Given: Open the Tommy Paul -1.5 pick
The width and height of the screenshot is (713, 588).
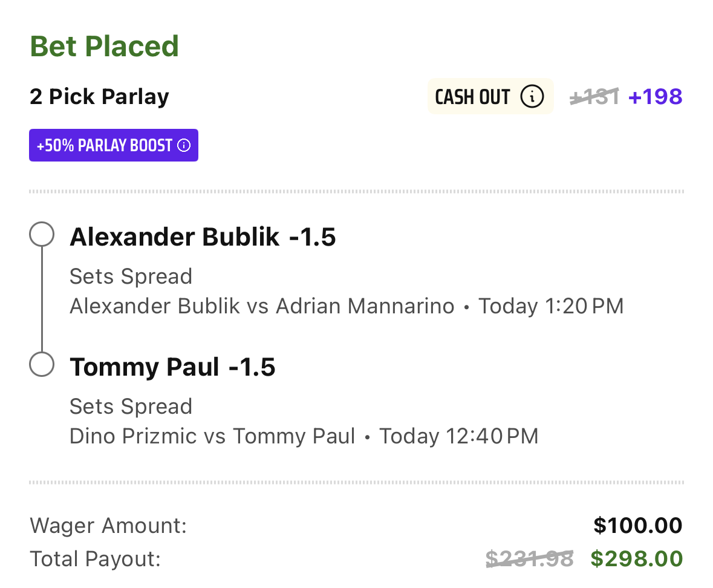Looking at the screenshot, I should pyautogui.click(x=172, y=367).
